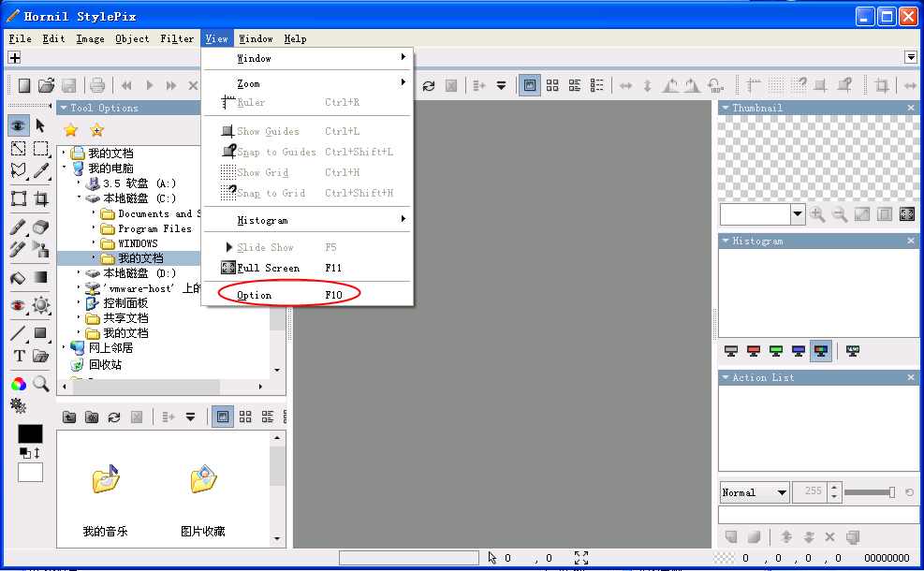924x571 pixels.
Task: Open the Histogram submenu entry
Action: coord(307,220)
